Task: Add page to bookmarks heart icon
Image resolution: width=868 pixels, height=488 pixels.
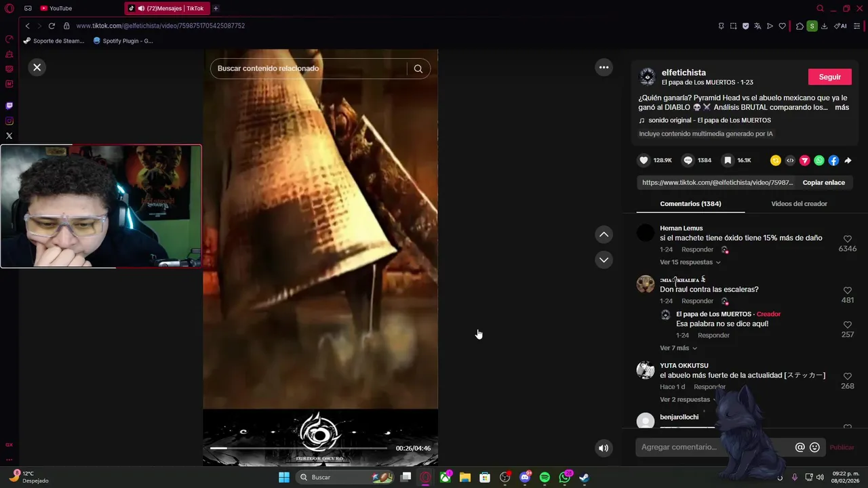Action: pos(782,26)
